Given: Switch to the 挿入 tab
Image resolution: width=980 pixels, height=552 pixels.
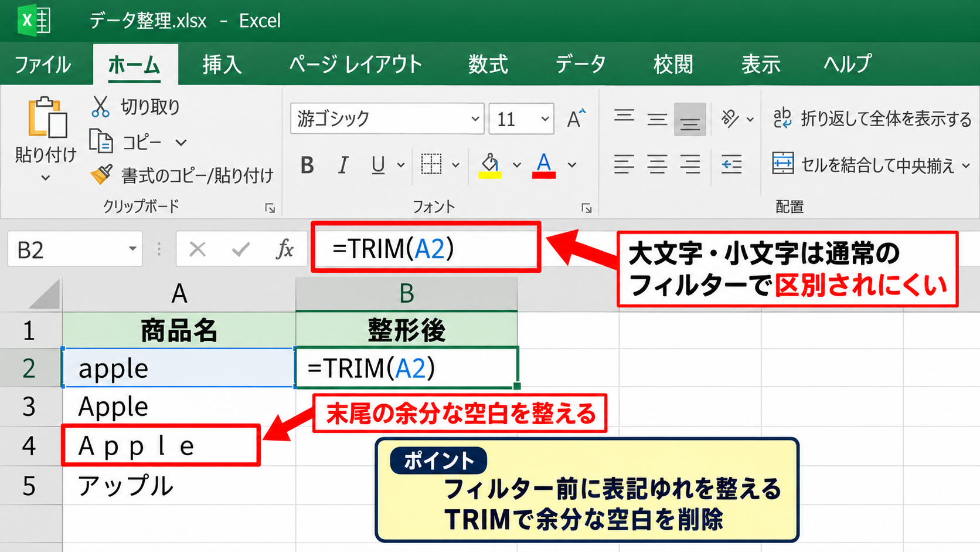Looking at the screenshot, I should [222, 64].
